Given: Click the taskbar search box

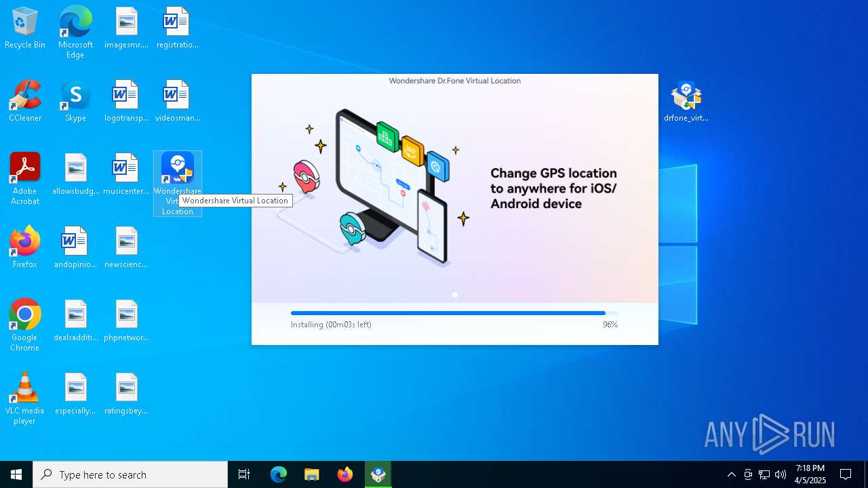Looking at the screenshot, I should pos(130,474).
